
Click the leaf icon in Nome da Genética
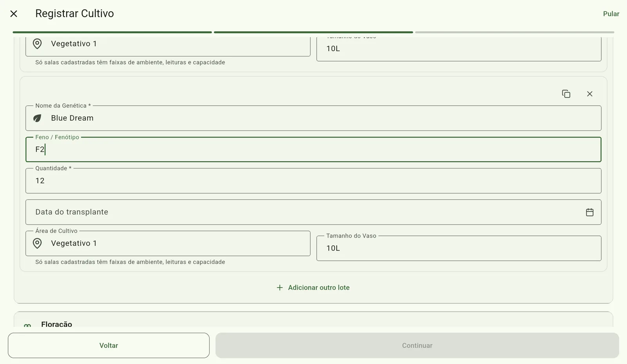click(37, 118)
